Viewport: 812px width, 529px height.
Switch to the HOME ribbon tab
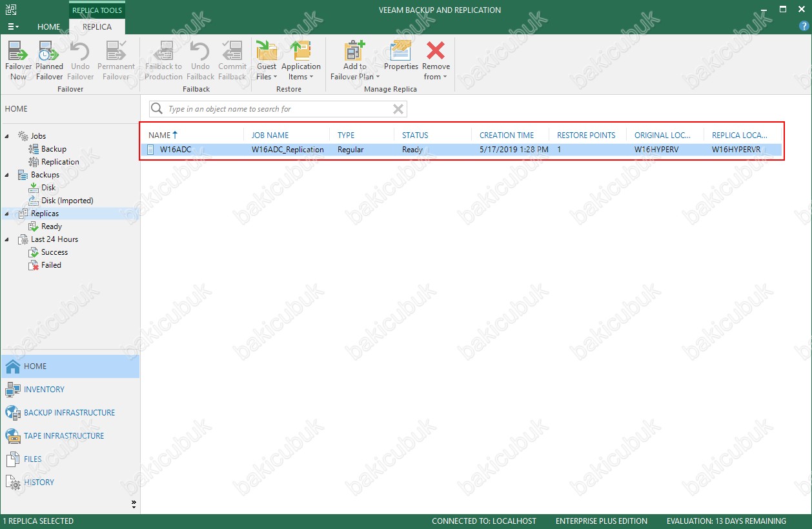click(x=49, y=27)
